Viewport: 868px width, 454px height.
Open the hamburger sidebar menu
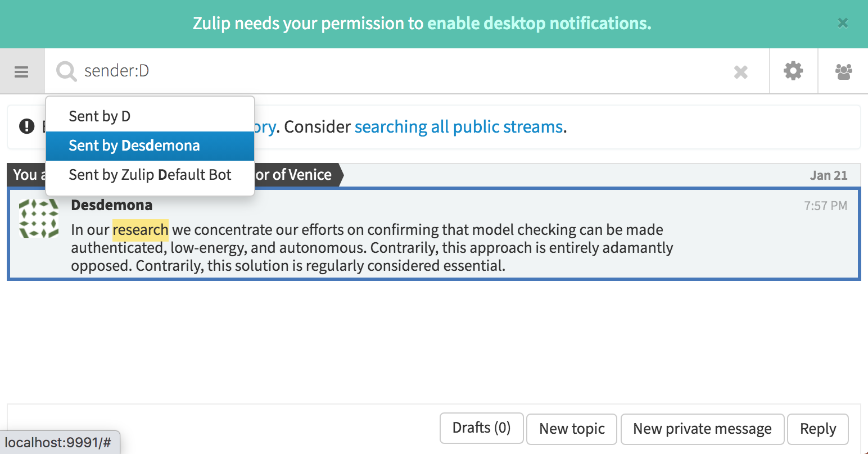click(x=21, y=71)
